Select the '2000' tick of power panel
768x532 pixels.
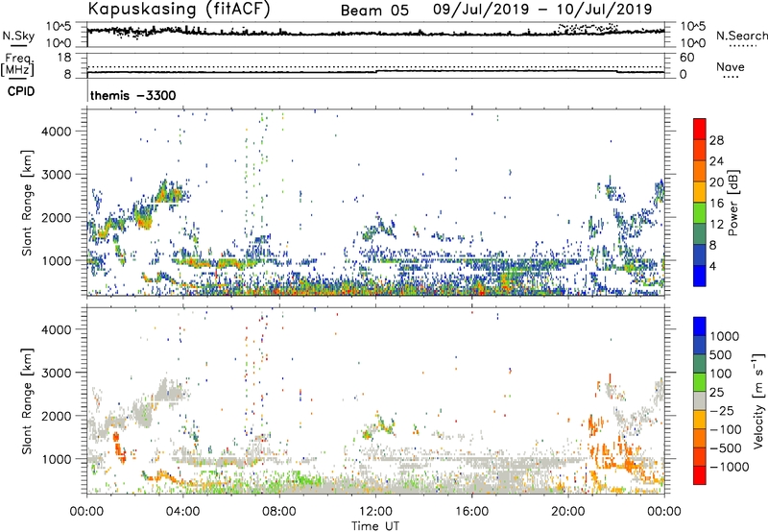[57, 217]
